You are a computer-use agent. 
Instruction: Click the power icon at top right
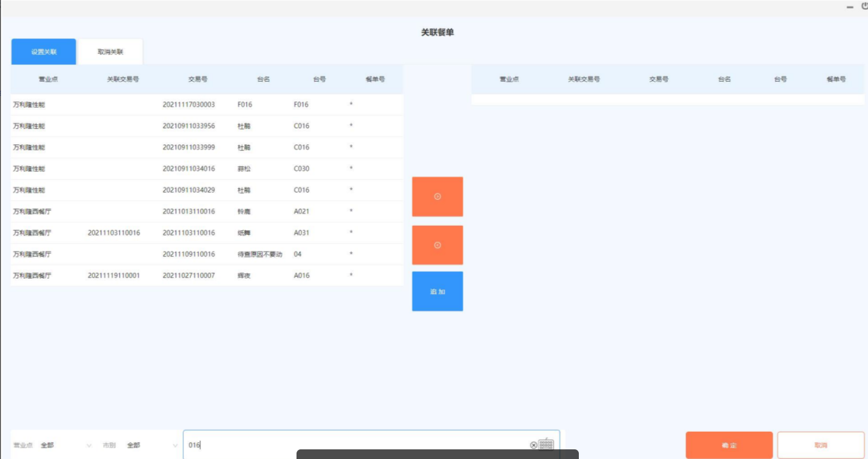pyautogui.click(x=864, y=6)
